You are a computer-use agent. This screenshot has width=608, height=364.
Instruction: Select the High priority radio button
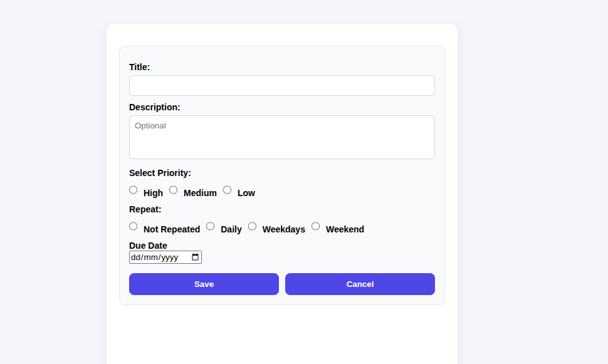(134, 190)
